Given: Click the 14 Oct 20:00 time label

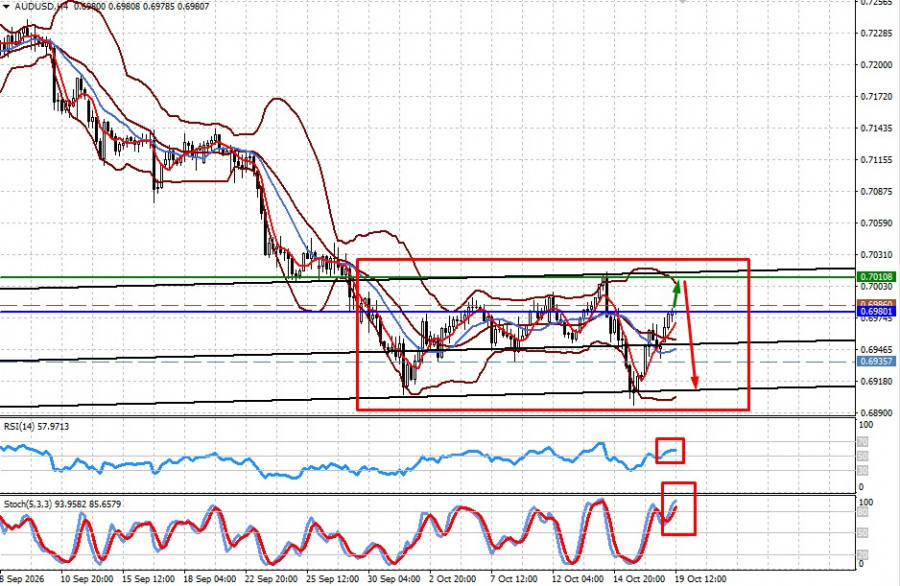Looking at the screenshot, I should point(639,579).
